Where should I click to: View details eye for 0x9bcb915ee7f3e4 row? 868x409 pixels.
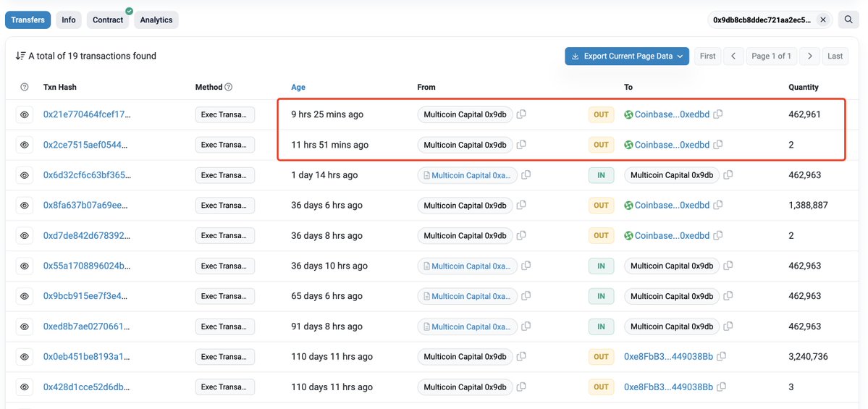pyautogui.click(x=25, y=296)
